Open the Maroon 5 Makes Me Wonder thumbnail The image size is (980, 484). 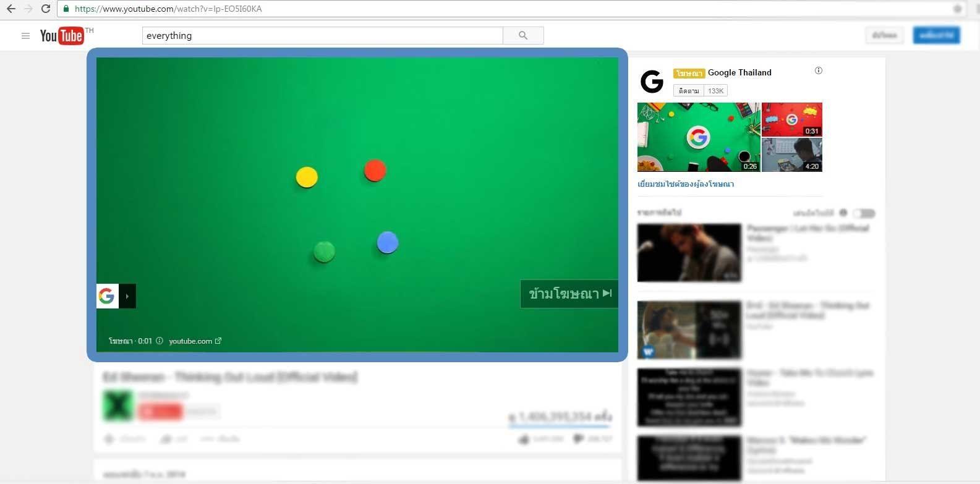tap(689, 458)
